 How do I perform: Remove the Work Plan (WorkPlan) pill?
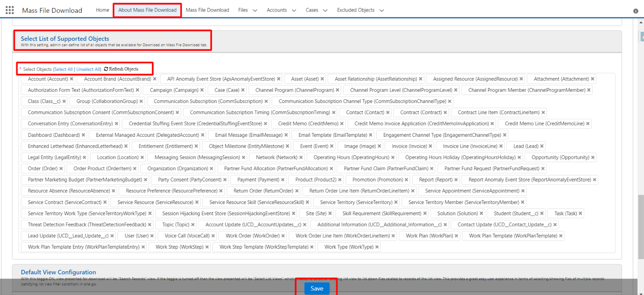click(456, 236)
